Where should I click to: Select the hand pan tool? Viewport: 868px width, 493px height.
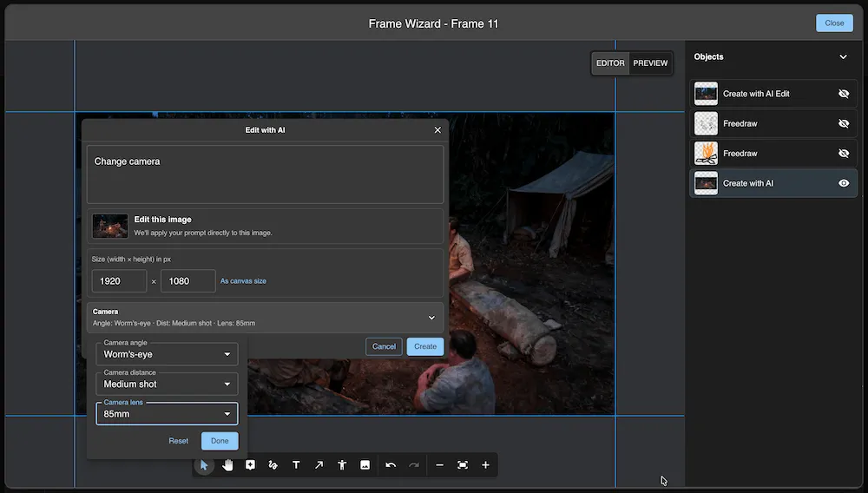point(227,465)
